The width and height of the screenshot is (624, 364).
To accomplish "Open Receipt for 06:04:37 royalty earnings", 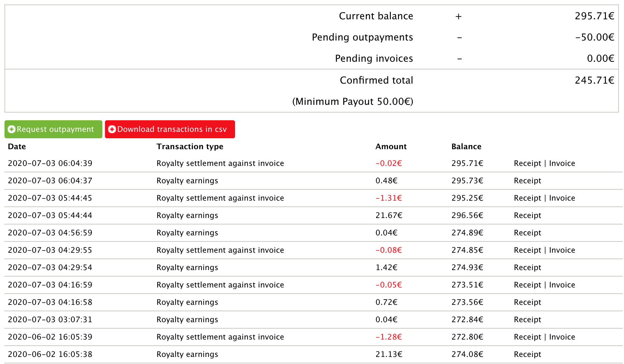I will [x=527, y=181].
